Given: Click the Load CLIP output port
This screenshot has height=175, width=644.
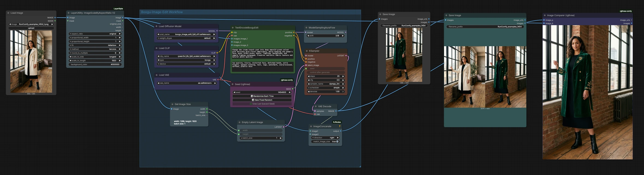Looking at the screenshot, I should pos(217,53).
